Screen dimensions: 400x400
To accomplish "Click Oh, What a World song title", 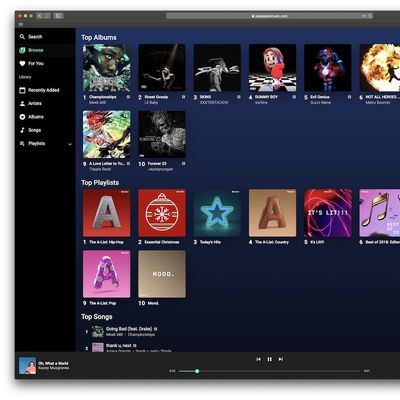I will [x=53, y=363].
